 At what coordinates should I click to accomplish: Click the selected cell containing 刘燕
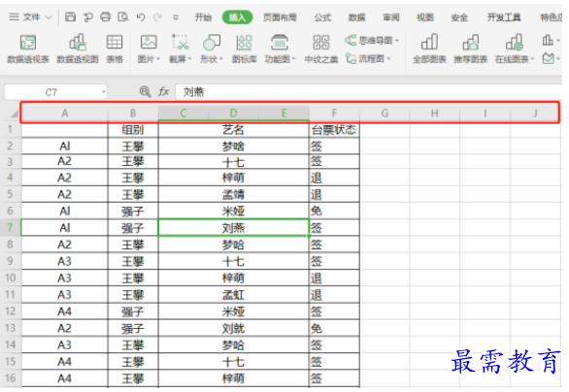pyautogui.click(x=233, y=228)
